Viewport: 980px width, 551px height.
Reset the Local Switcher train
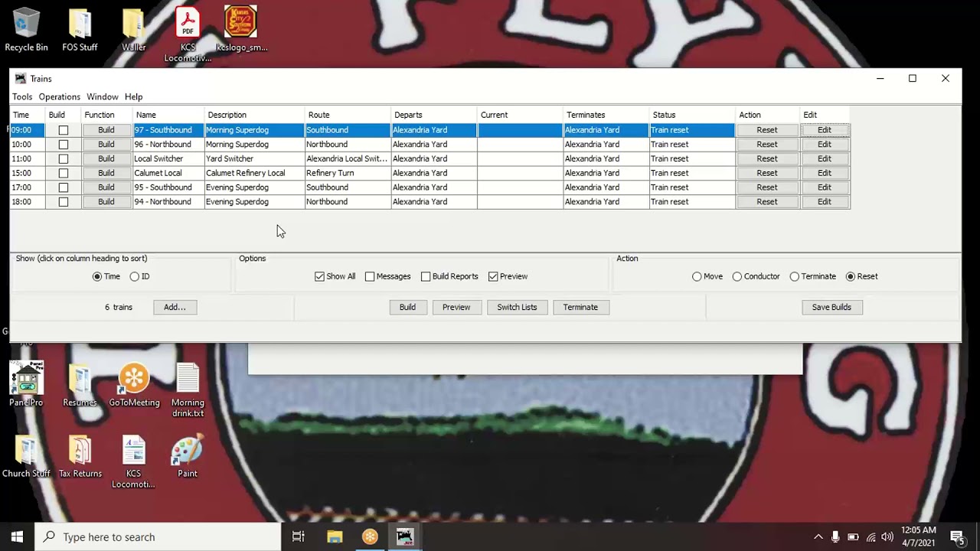(x=767, y=159)
